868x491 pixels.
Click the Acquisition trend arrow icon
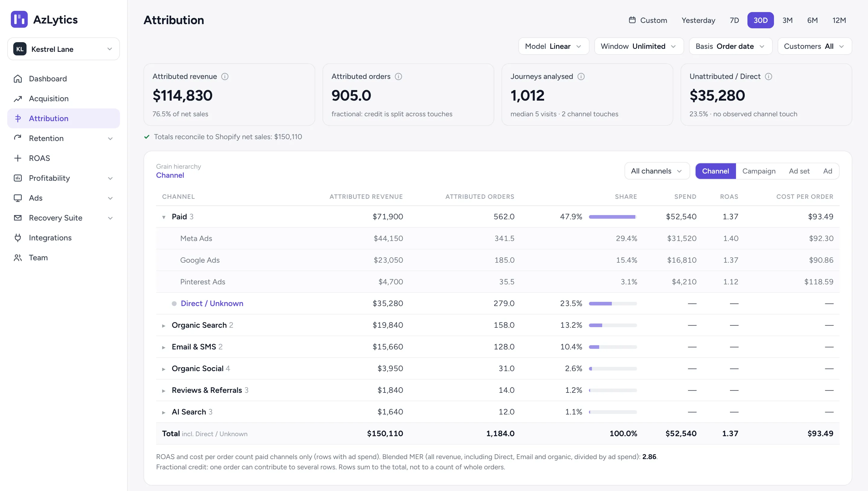pyautogui.click(x=18, y=99)
